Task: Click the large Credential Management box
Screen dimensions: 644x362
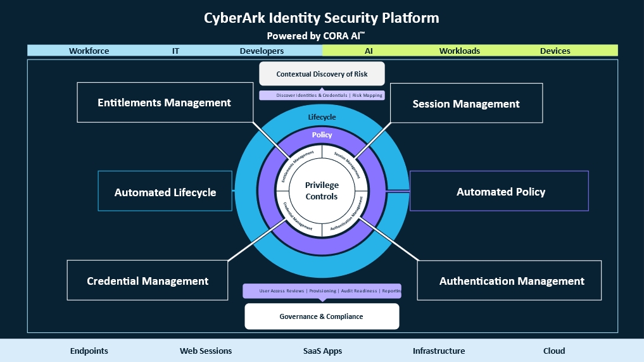Action: tap(148, 281)
